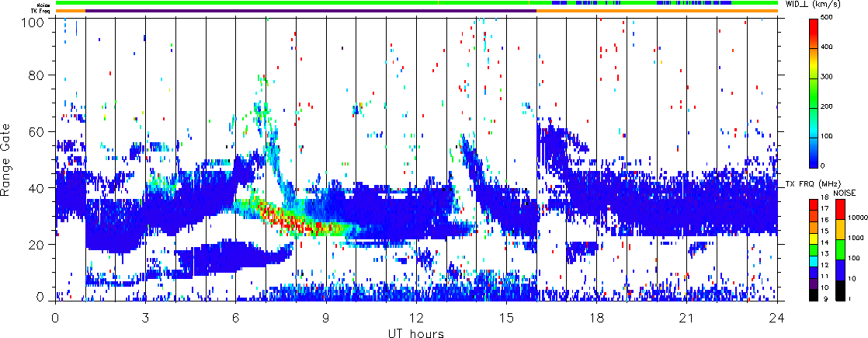Click the 24 tick on UT hours axis
This screenshot has height=338, width=868.
tap(777, 319)
